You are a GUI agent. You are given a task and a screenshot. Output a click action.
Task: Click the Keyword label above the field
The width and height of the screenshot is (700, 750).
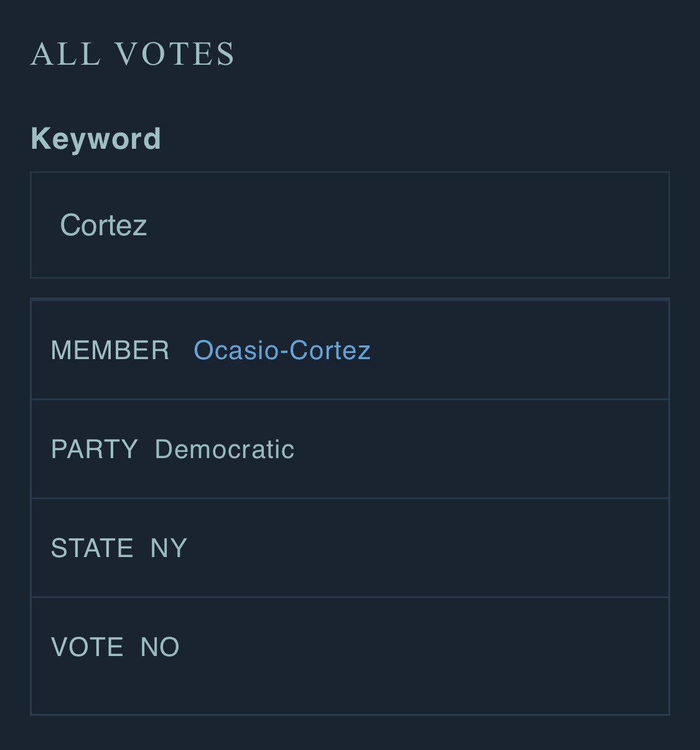tap(96, 138)
